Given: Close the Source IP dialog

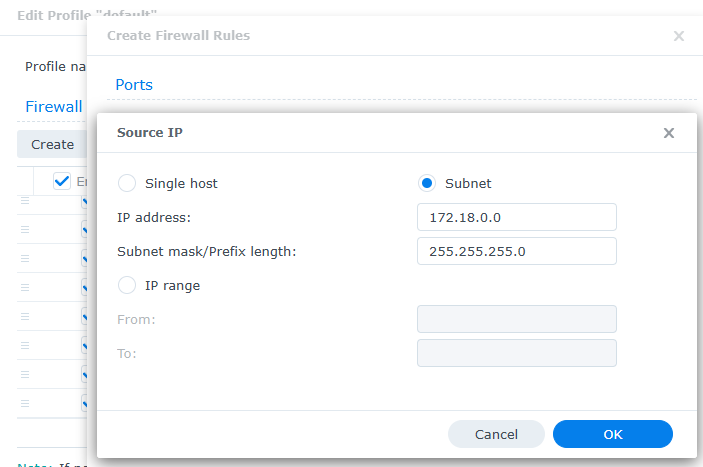Looking at the screenshot, I should (669, 133).
